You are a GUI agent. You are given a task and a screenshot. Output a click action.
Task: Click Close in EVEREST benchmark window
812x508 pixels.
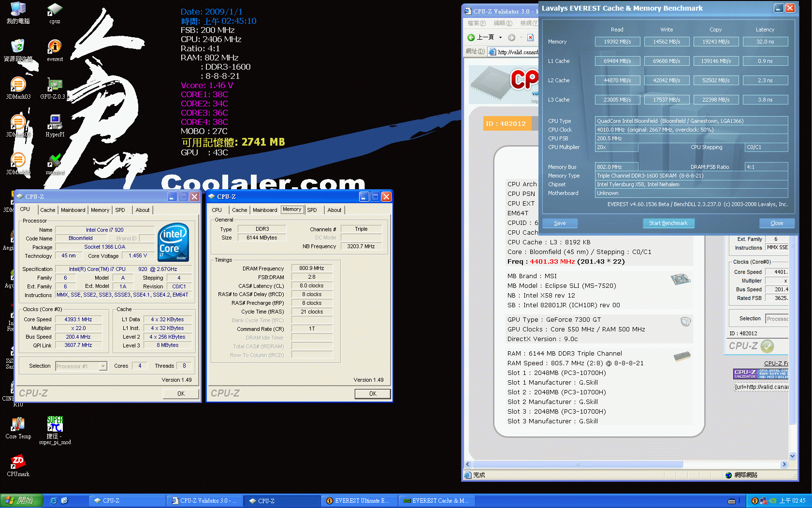[777, 223]
